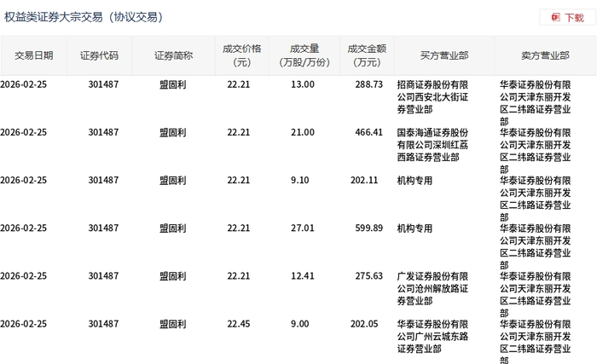Click the 成交量 value 27.01
This screenshot has height=364, width=597.
pyautogui.click(x=303, y=228)
